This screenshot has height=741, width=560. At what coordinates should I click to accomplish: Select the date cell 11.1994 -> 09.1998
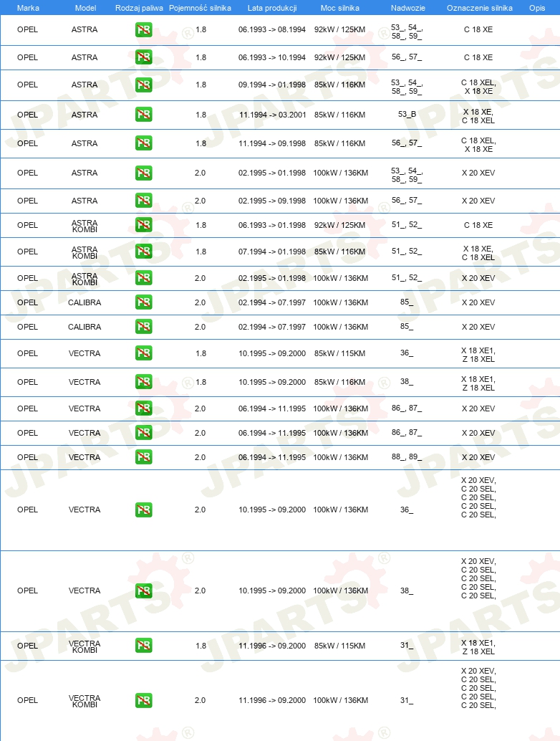(272, 143)
